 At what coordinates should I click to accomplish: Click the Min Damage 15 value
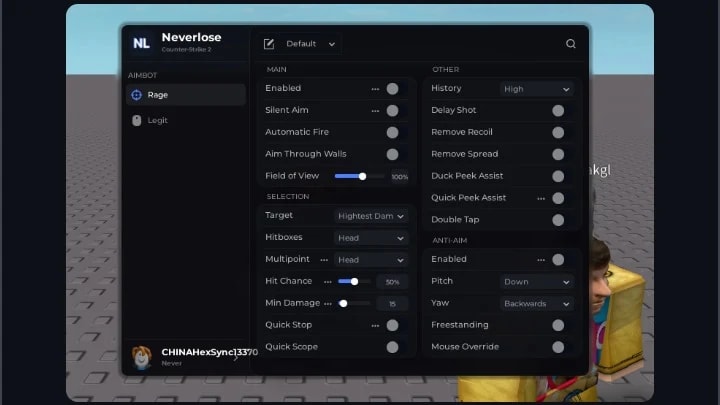tap(392, 304)
